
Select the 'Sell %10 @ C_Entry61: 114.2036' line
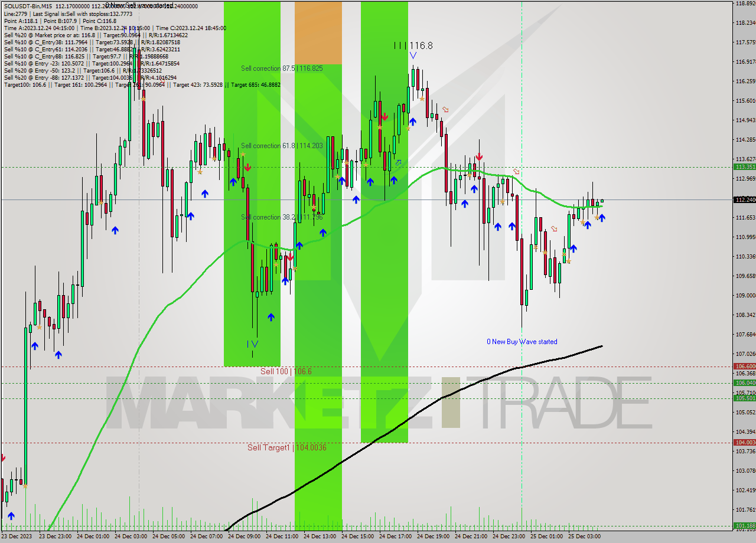pos(92,49)
